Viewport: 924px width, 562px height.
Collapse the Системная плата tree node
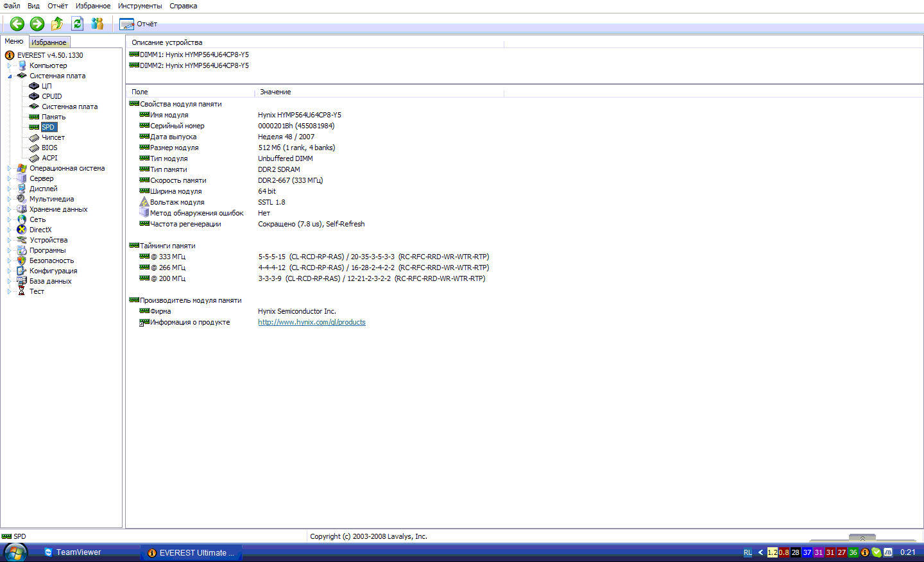(9, 76)
